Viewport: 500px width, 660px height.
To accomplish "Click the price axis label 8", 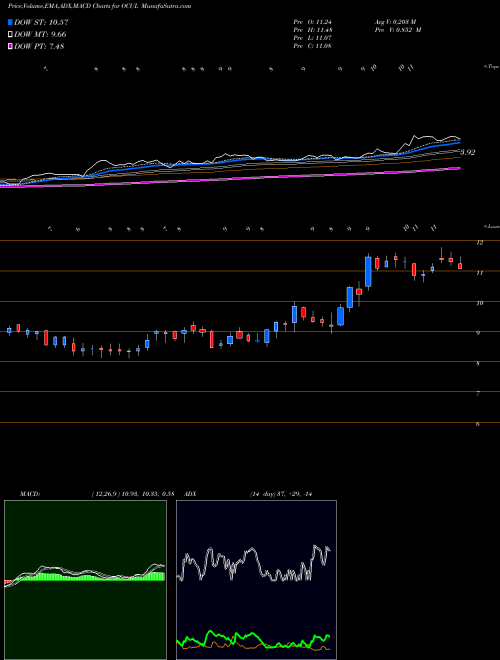I will point(478,364).
